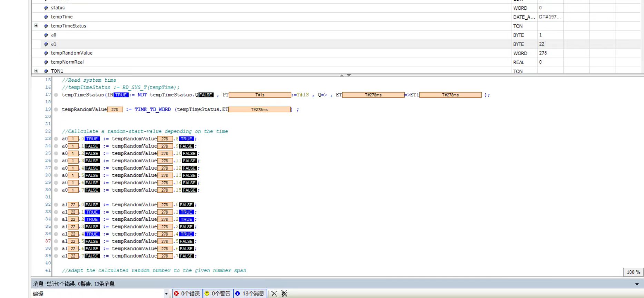Viewport: 644px width, 298px height.
Task: Click the messages header 消息 -总计0个错误
Action: pos(74,284)
